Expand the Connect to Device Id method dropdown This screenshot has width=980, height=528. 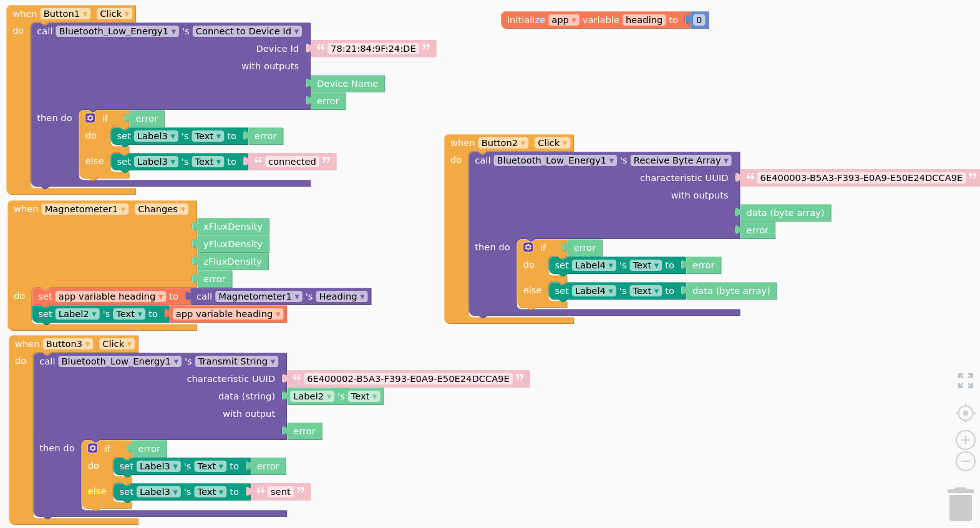297,31
